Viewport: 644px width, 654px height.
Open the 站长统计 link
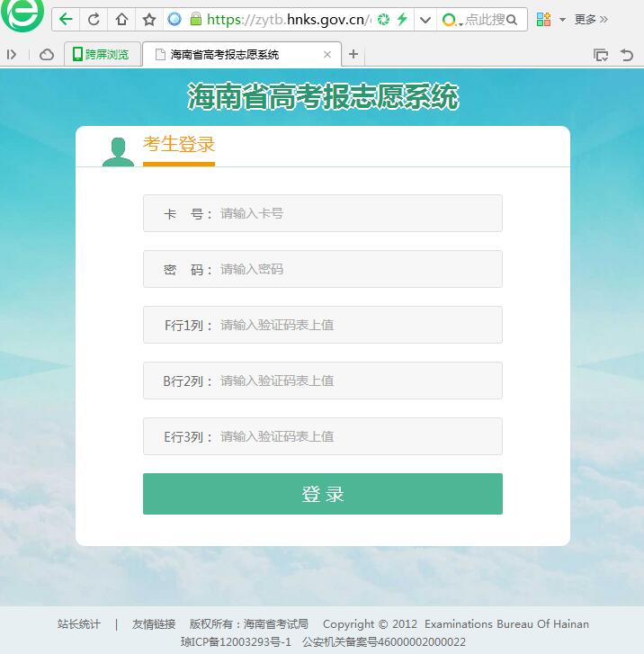(x=79, y=624)
